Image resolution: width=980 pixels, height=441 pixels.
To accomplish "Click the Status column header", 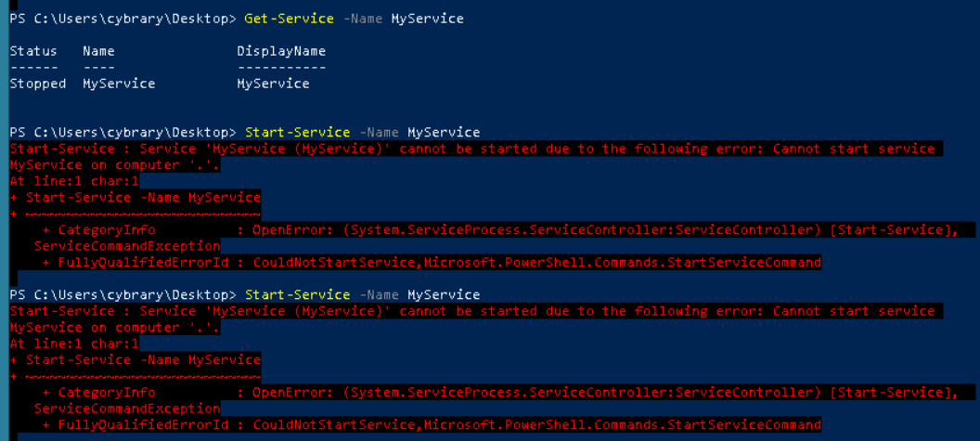I will point(33,51).
